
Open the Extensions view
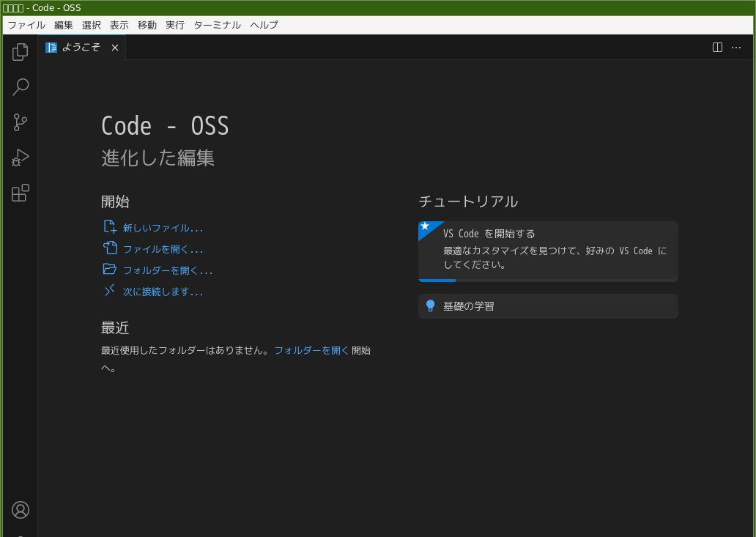click(21, 193)
